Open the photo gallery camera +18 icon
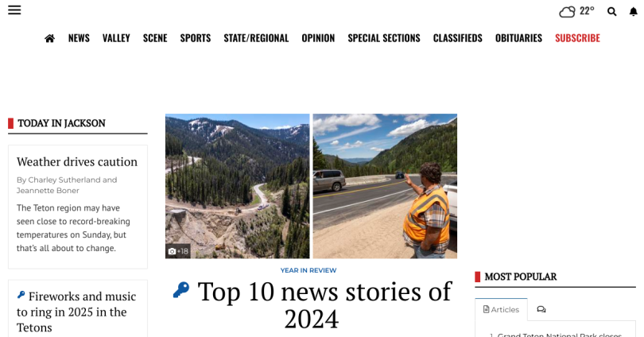The image size is (644, 337). pos(178,251)
